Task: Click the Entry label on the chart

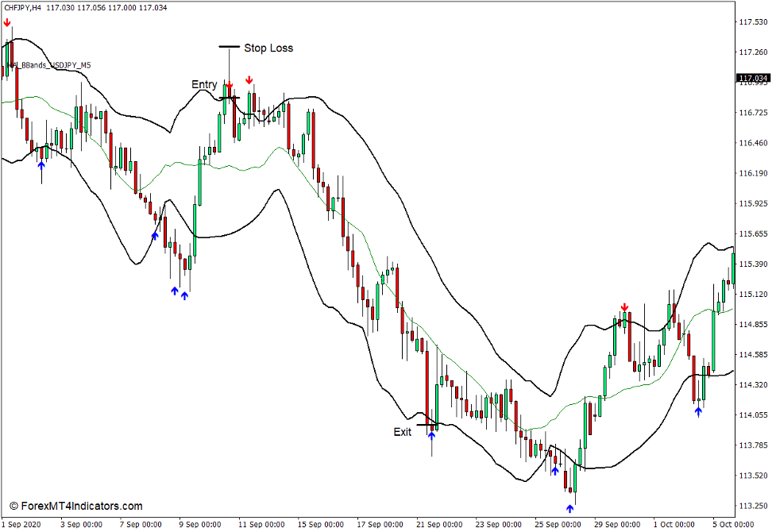Action: point(207,84)
